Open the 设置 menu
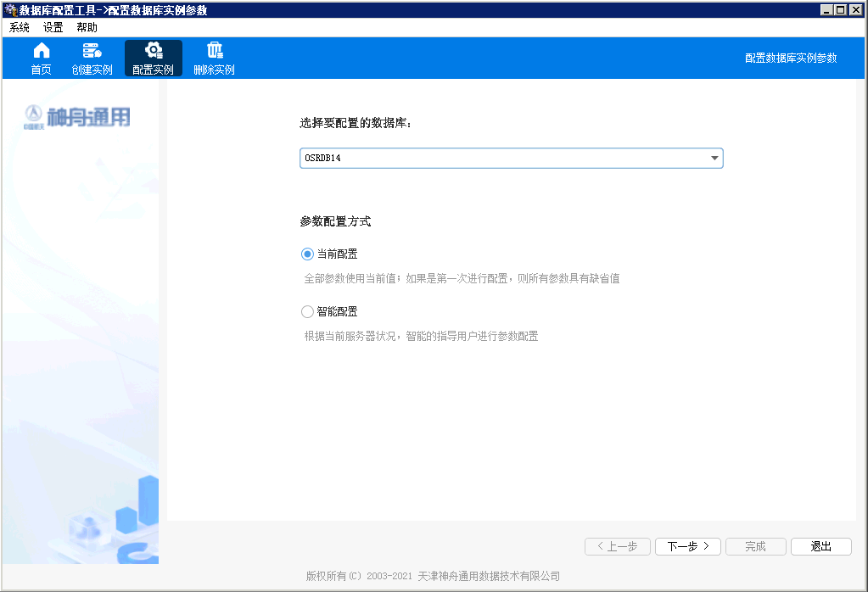The width and height of the screenshot is (868, 592). click(x=53, y=28)
